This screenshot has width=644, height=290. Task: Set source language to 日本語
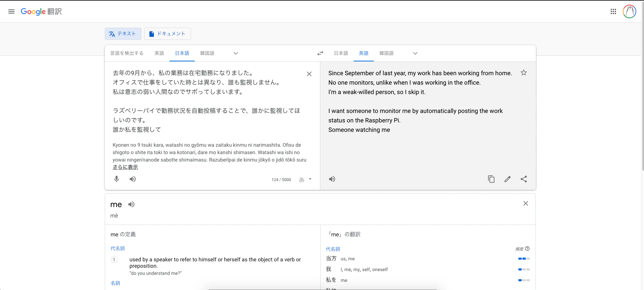[x=182, y=53]
